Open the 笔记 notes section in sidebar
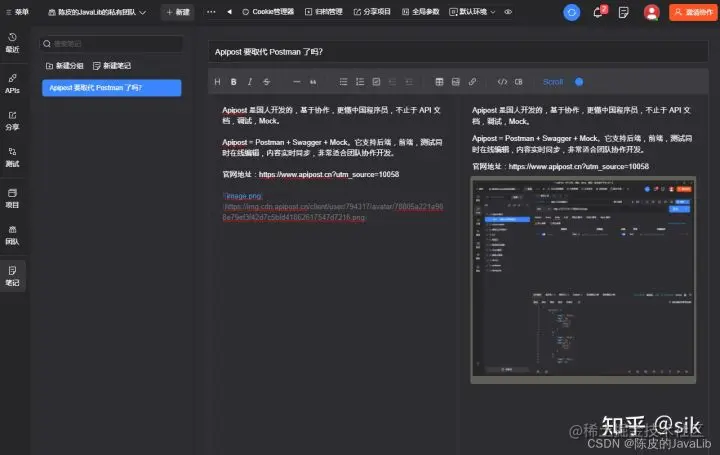The image size is (720, 455). click(x=12, y=276)
